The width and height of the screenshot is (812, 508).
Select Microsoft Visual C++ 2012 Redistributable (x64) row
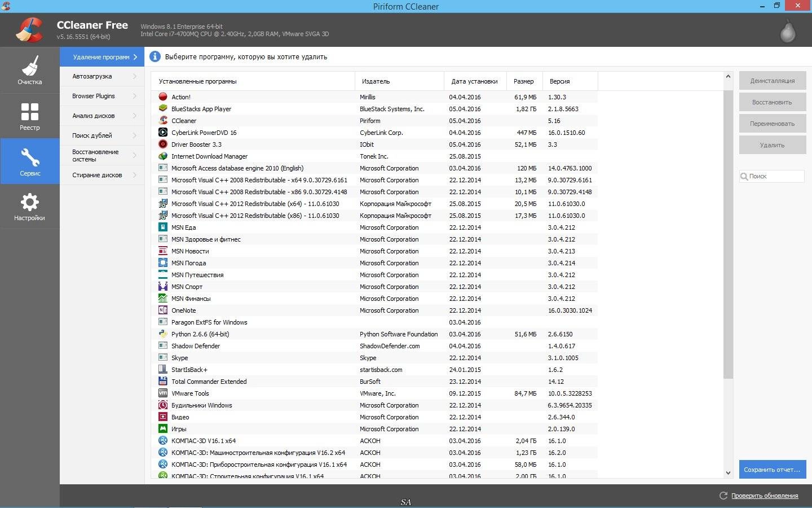(375, 203)
